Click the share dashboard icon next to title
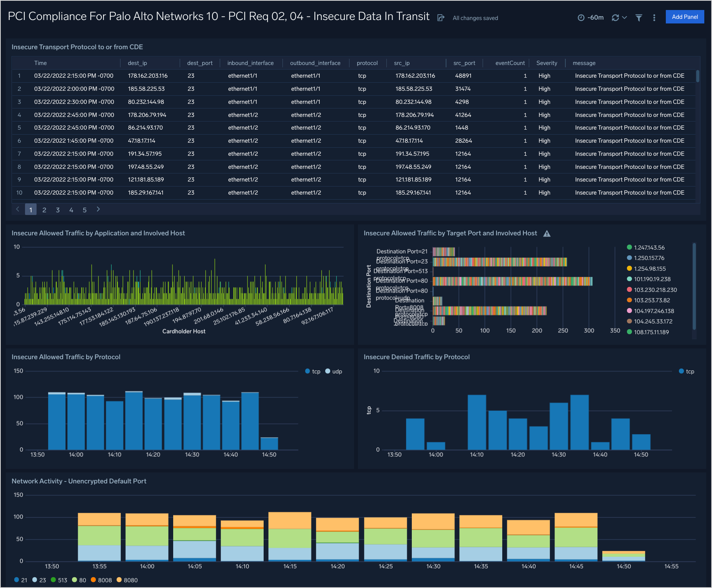Image resolution: width=712 pixels, height=588 pixels. (441, 18)
